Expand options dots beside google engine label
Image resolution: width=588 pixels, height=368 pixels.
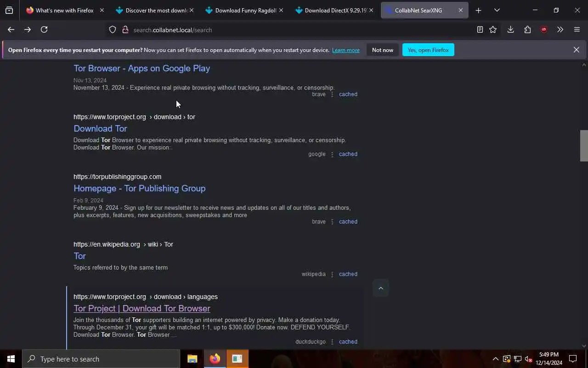332,154
